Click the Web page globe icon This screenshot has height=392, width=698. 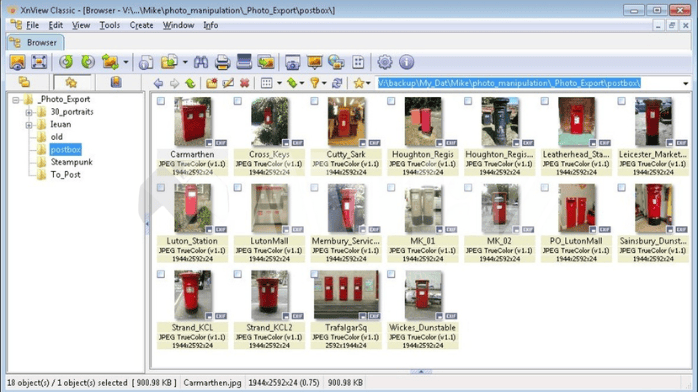(x=336, y=62)
